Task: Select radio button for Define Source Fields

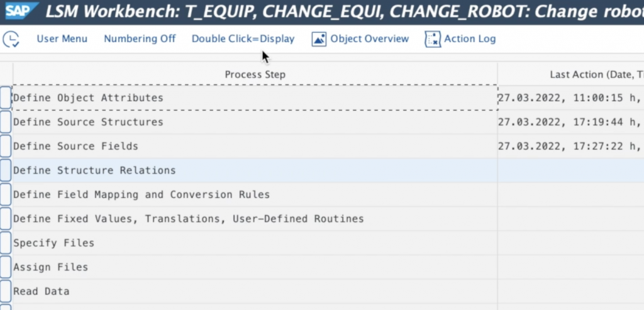Action: click(6, 146)
